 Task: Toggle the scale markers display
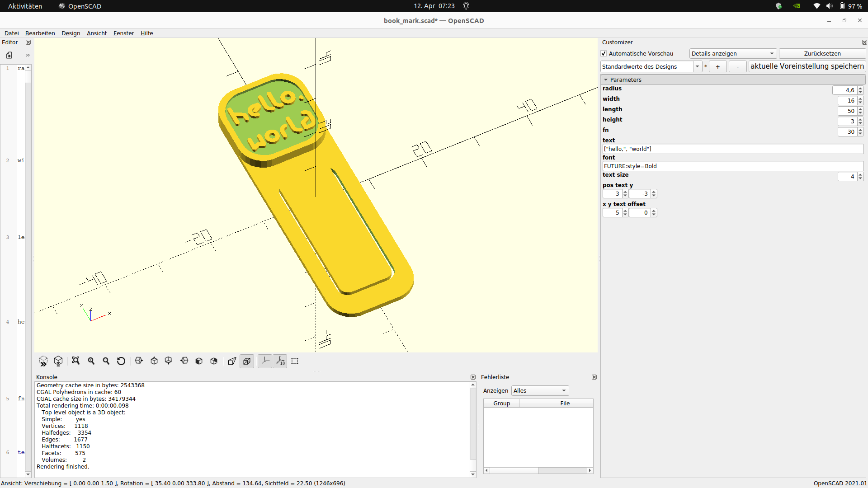[x=280, y=361]
